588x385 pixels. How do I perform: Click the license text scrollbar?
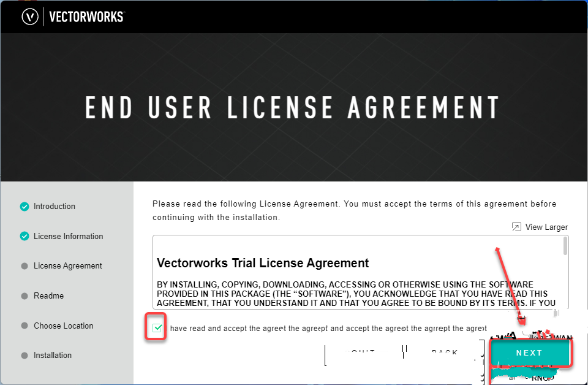coord(565,246)
